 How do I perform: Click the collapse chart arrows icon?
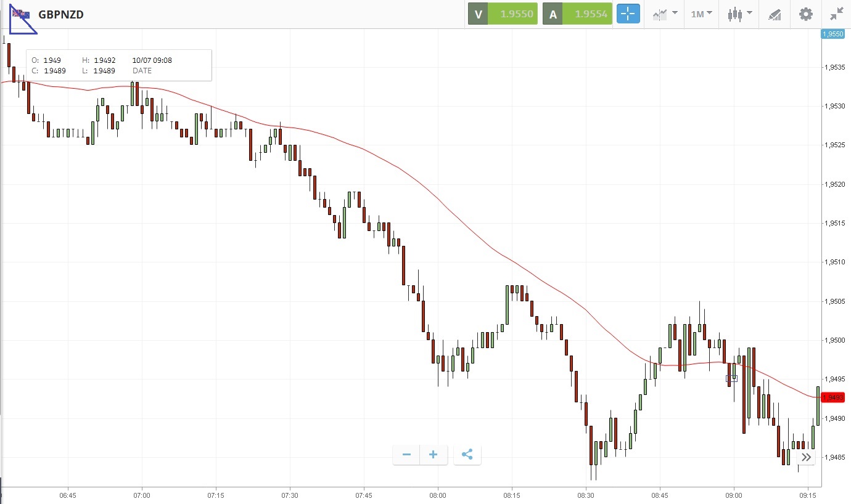pos(836,14)
